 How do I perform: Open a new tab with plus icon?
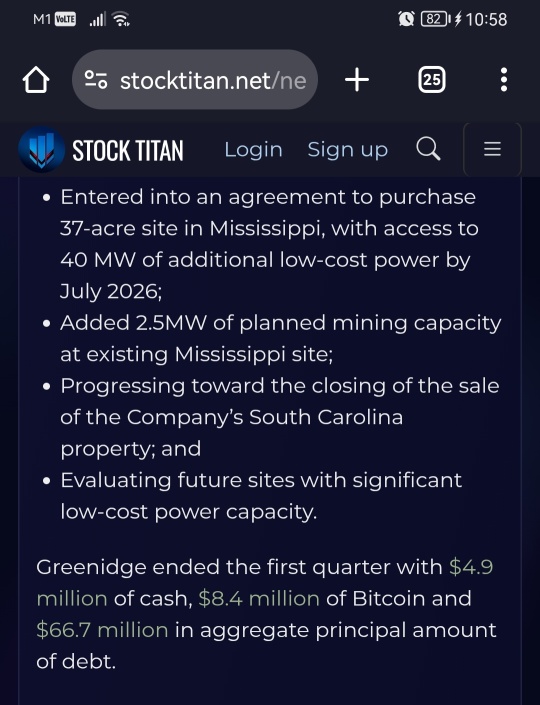pyautogui.click(x=357, y=80)
